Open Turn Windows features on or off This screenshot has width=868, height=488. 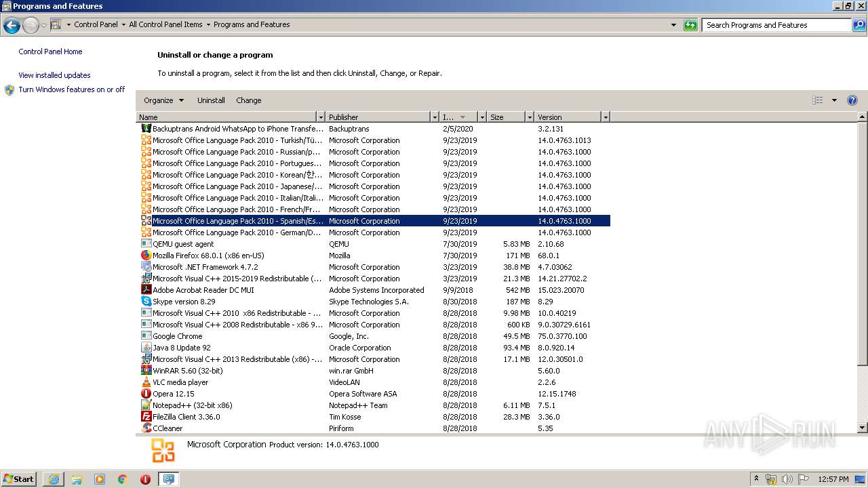click(71, 89)
